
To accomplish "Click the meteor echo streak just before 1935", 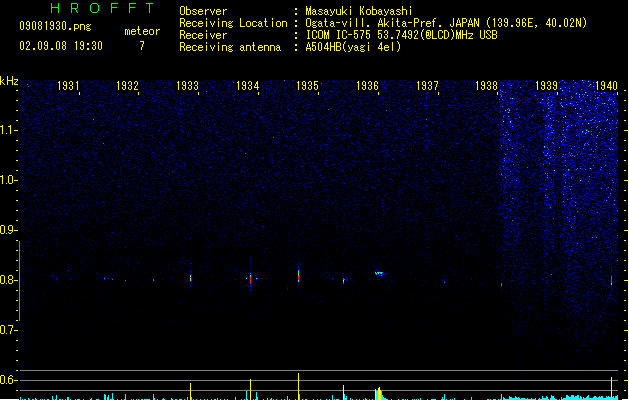I will point(298,275).
